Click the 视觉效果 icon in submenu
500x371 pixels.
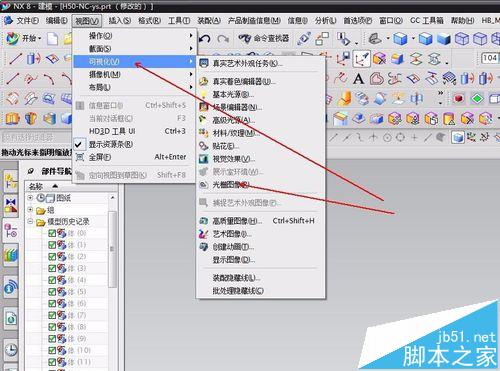204,159
